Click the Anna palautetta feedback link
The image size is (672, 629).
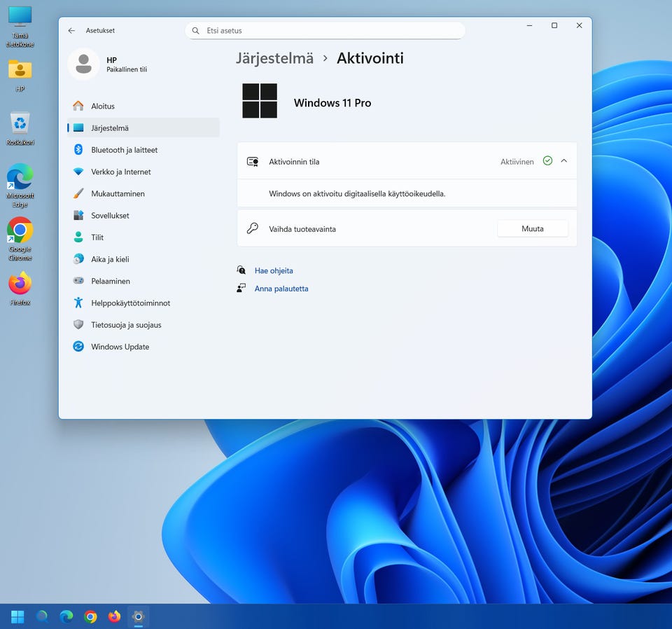click(281, 289)
